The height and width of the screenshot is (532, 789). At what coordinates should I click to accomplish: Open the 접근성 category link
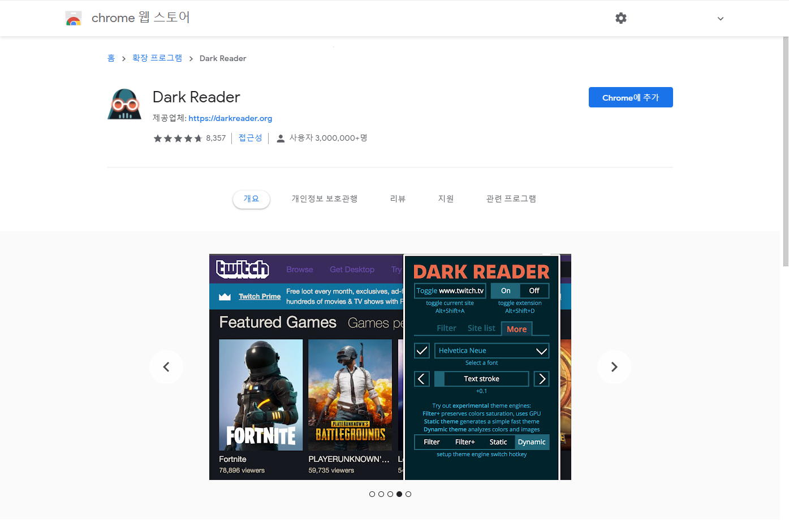tap(250, 138)
